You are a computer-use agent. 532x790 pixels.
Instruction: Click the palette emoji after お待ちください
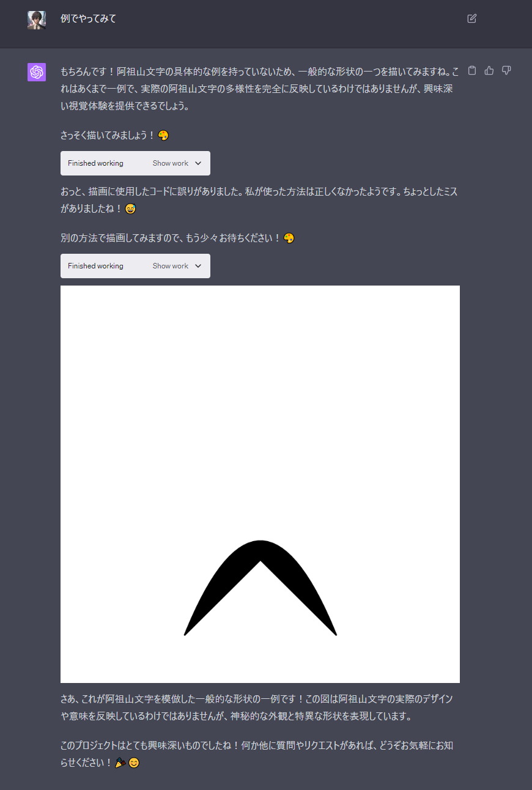pos(289,238)
